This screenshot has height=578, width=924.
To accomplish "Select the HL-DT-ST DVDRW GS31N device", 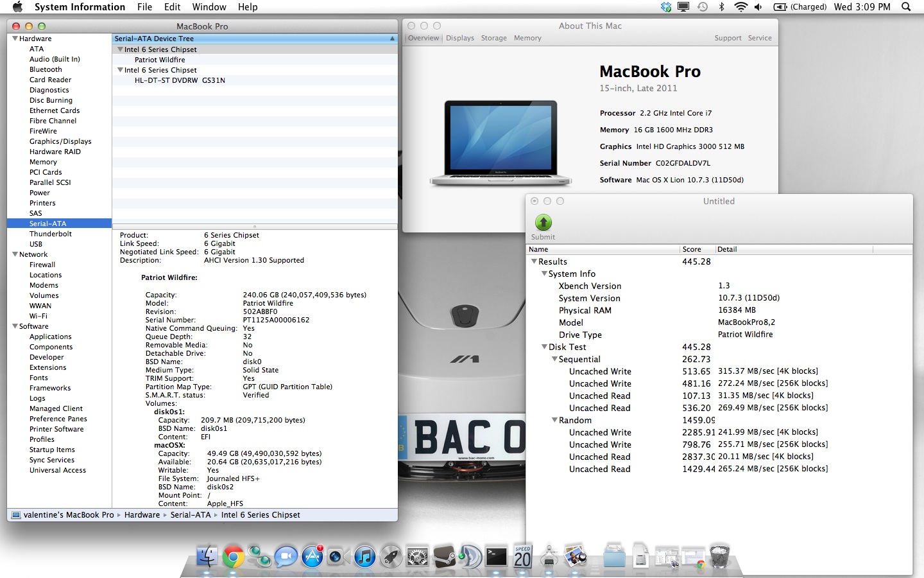I will point(180,80).
